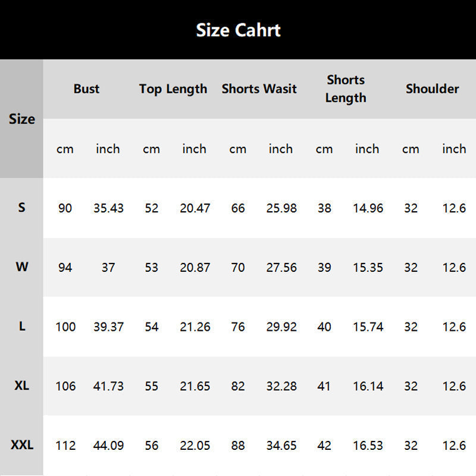Select the 112 cm bust value
The width and height of the screenshot is (476, 476).
[x=65, y=445]
